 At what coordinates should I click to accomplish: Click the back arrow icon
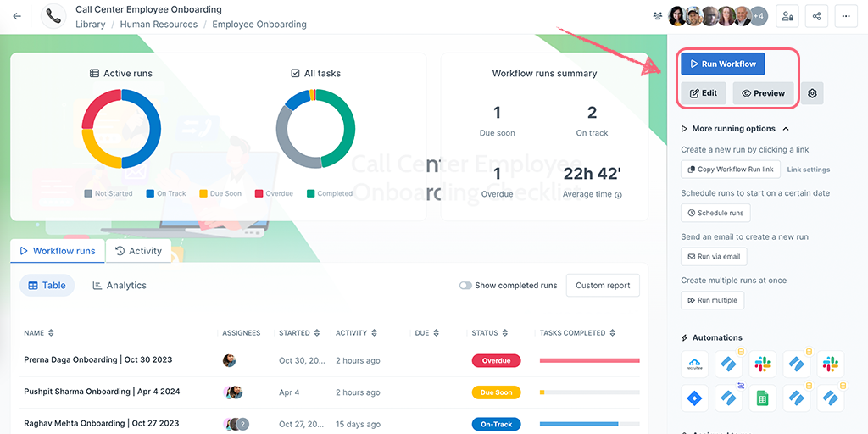tap(17, 16)
